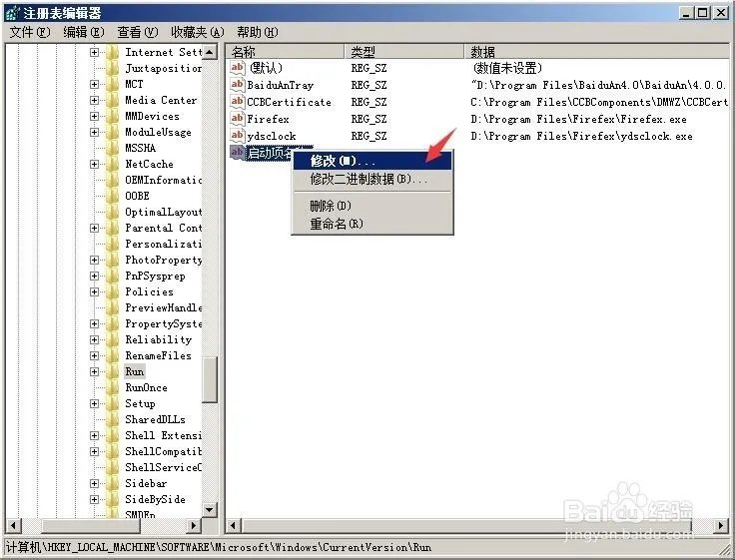
Task: Choose 修改(M)... in context menu
Action: pos(372,161)
